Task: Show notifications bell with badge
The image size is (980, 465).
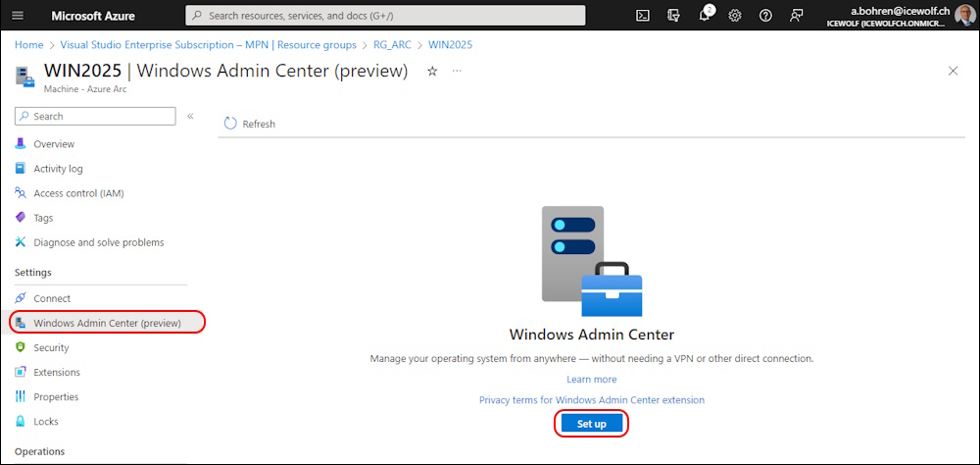Action: pyautogui.click(x=705, y=15)
